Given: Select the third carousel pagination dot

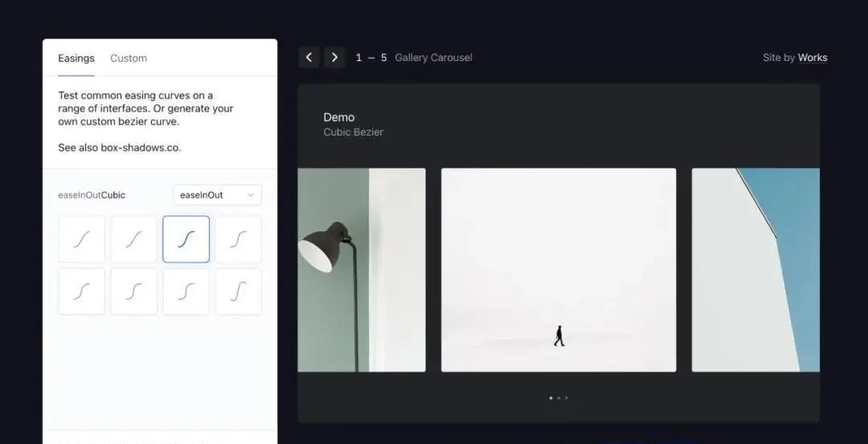Looking at the screenshot, I should [x=567, y=398].
